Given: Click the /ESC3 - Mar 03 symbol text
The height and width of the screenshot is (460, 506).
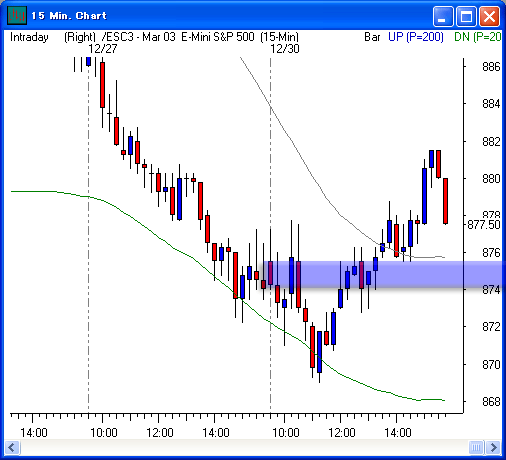Looking at the screenshot, I should (138, 37).
